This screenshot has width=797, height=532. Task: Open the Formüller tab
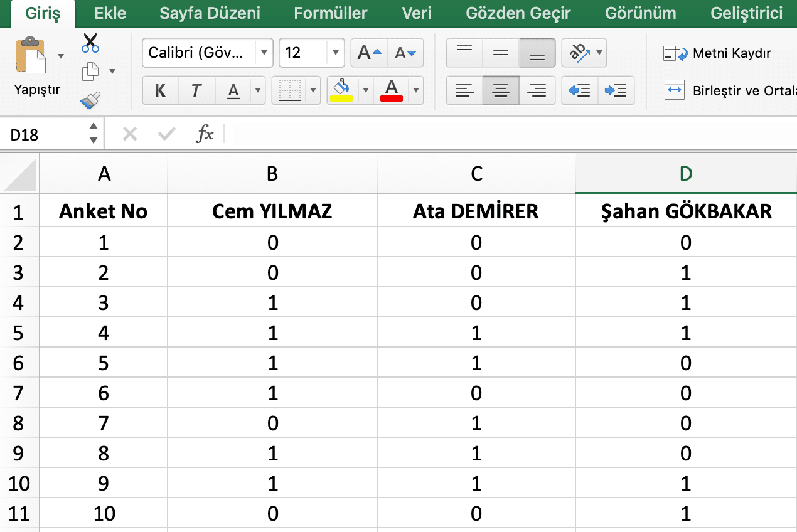pos(330,13)
